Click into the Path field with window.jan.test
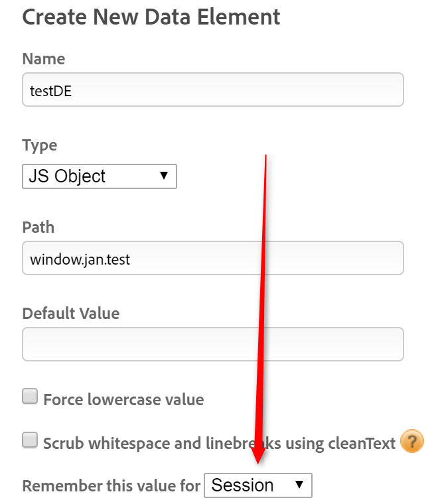Viewport: 440px width, 504px height. click(x=212, y=258)
